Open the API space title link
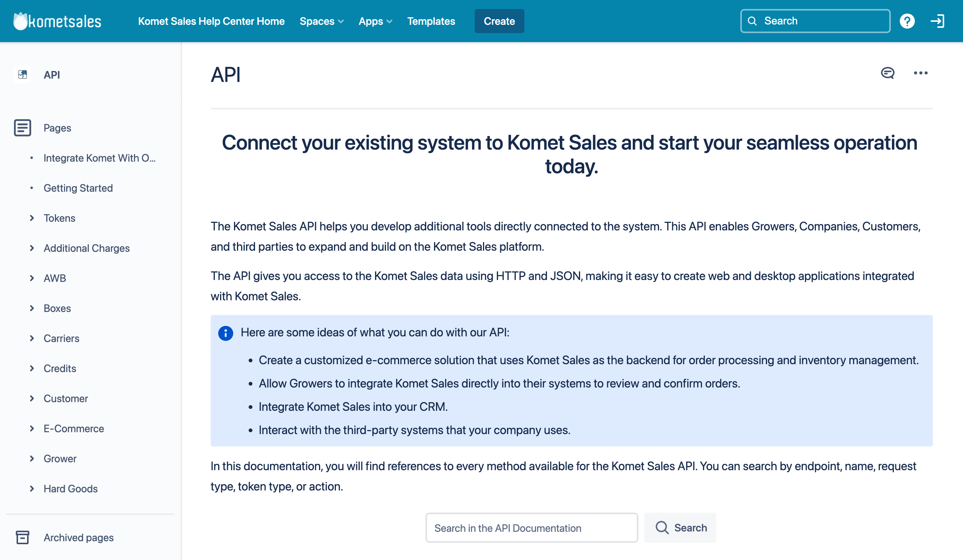 [52, 74]
